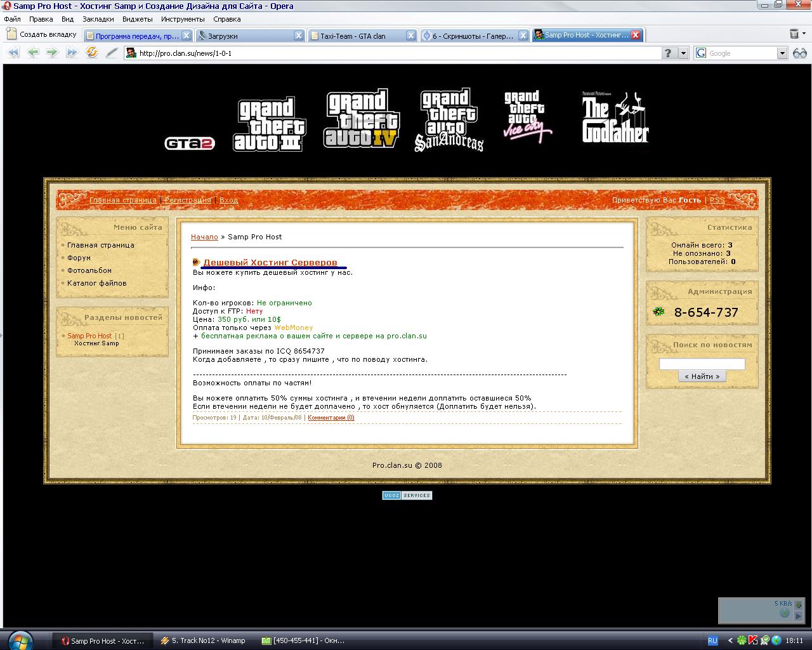The width and height of the screenshot is (812, 650).
Task: Click the Grand Theft Auto IV logo
Action: point(362,119)
